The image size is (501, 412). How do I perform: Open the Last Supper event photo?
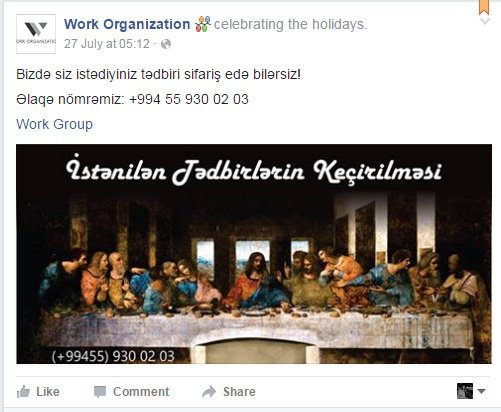(254, 254)
